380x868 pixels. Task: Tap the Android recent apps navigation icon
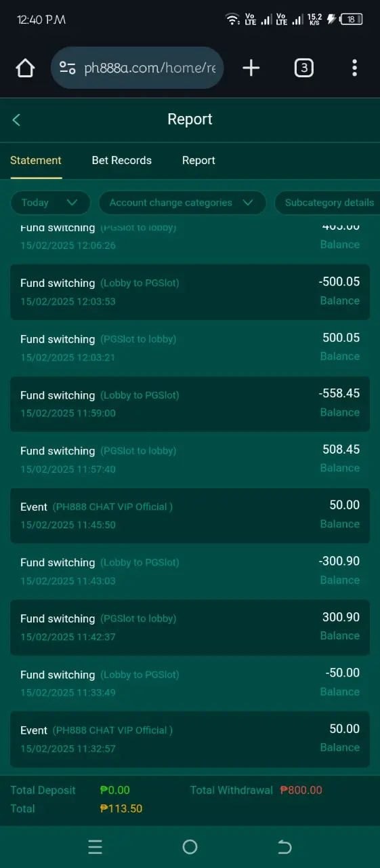click(95, 847)
